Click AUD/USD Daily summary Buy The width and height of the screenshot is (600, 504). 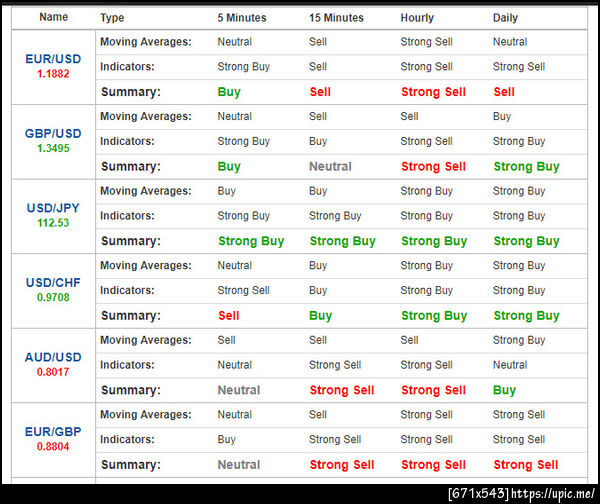505,390
